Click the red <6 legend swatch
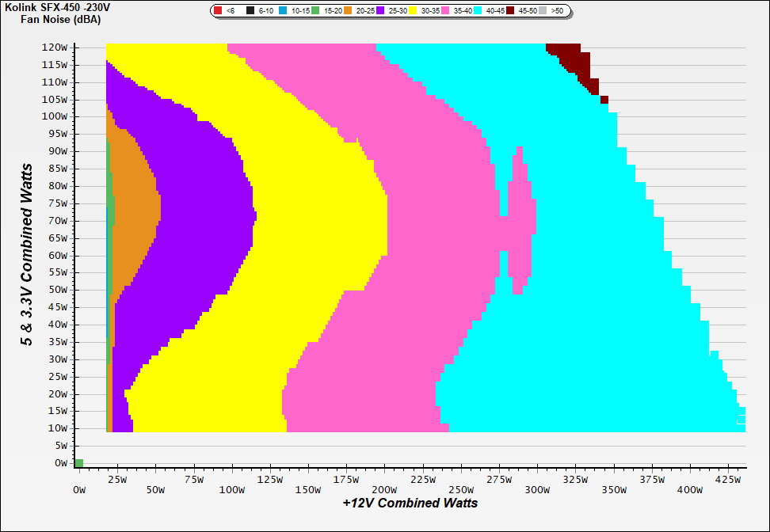 pos(218,11)
